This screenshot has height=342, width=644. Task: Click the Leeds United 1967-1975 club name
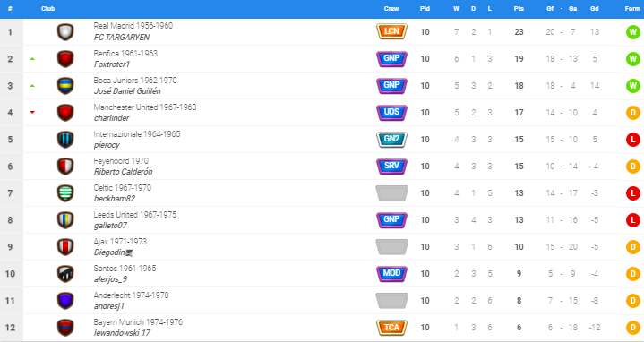(x=134, y=215)
